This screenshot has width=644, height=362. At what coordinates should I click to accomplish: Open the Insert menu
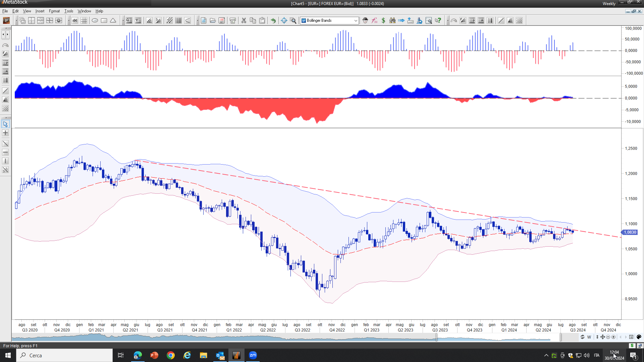pyautogui.click(x=40, y=11)
